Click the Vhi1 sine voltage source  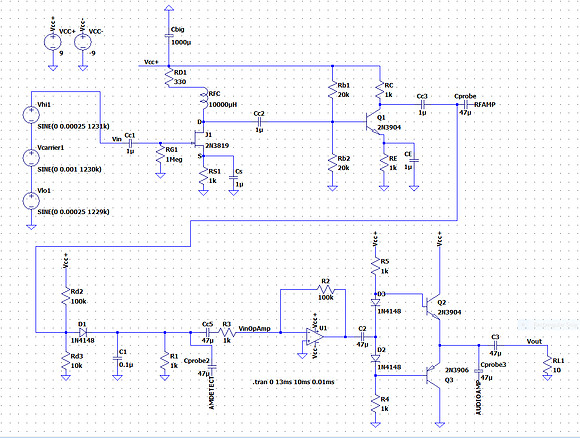(x=31, y=115)
